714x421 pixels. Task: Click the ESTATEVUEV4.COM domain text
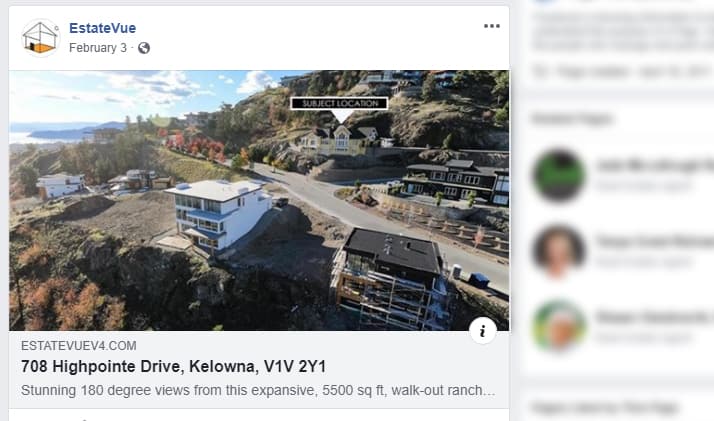click(x=79, y=345)
